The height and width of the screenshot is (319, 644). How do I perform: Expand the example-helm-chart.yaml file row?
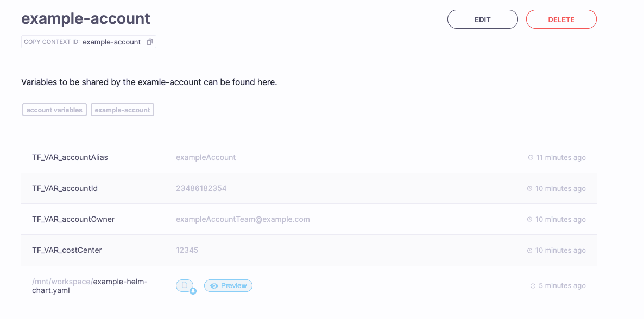tap(380, 285)
